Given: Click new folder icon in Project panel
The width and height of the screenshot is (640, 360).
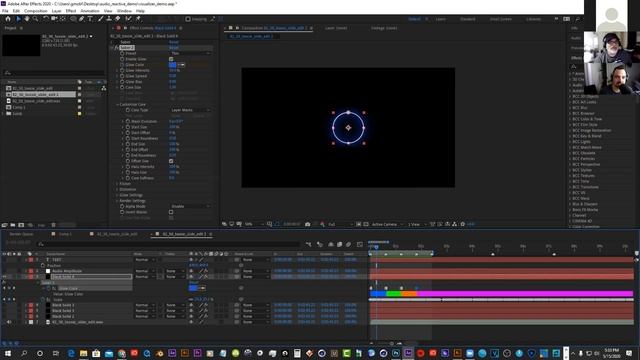Looking at the screenshot, I should click(13, 225).
